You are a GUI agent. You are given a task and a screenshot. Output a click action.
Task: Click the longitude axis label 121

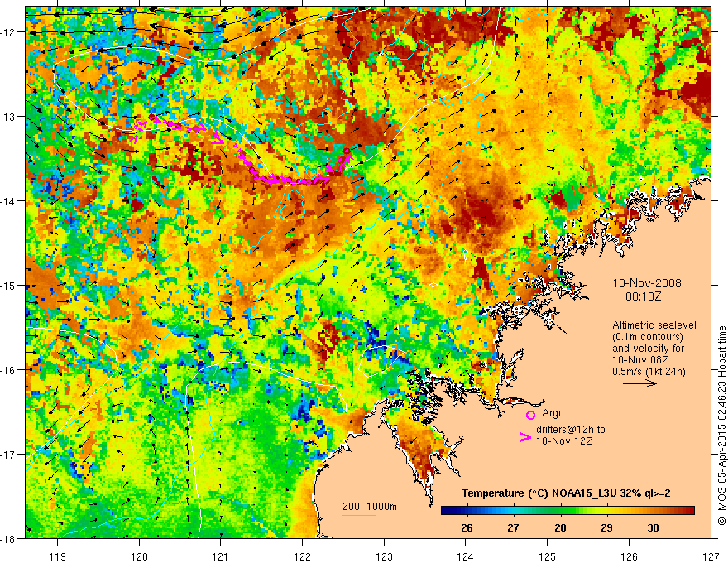coord(221,556)
